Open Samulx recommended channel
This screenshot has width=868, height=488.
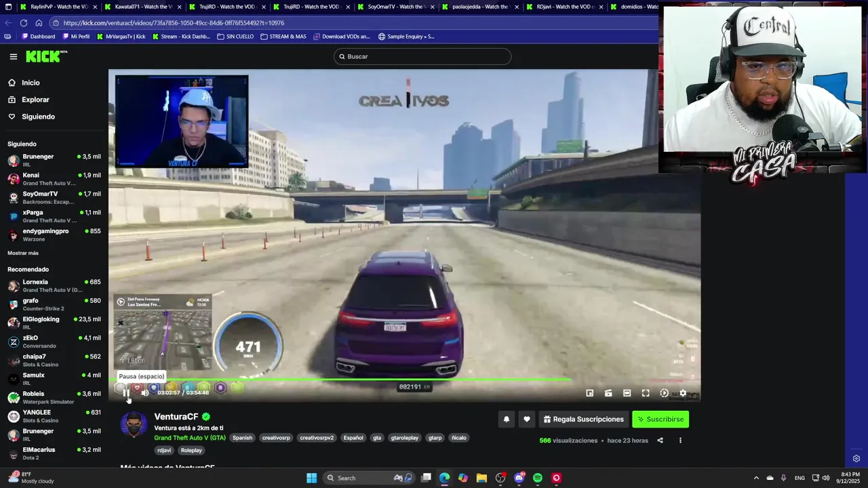[x=54, y=379]
